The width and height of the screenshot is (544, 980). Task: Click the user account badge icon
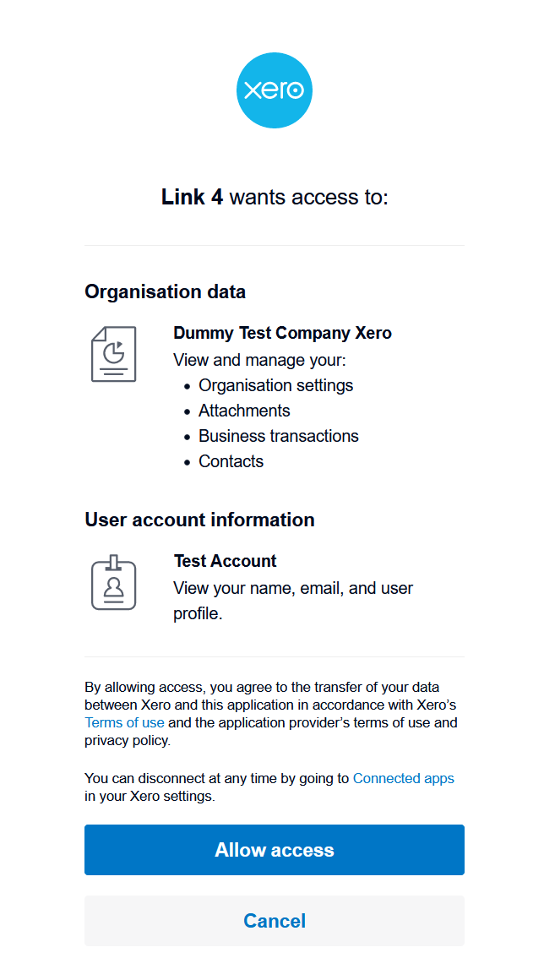(113, 583)
